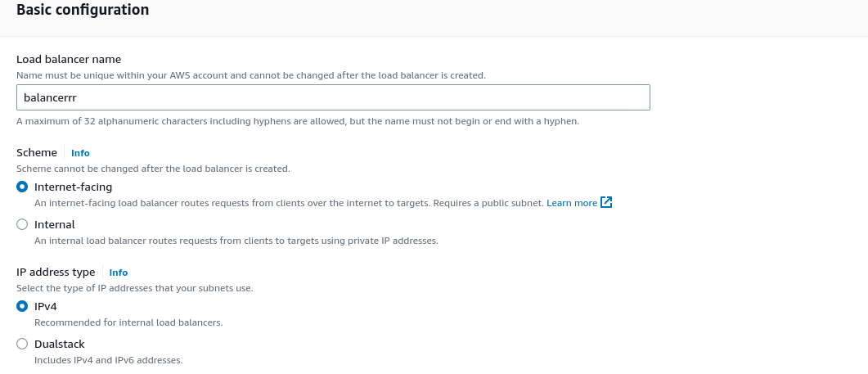Click the Load balancer name field label
Screen dimensions: 868x374
coord(69,59)
